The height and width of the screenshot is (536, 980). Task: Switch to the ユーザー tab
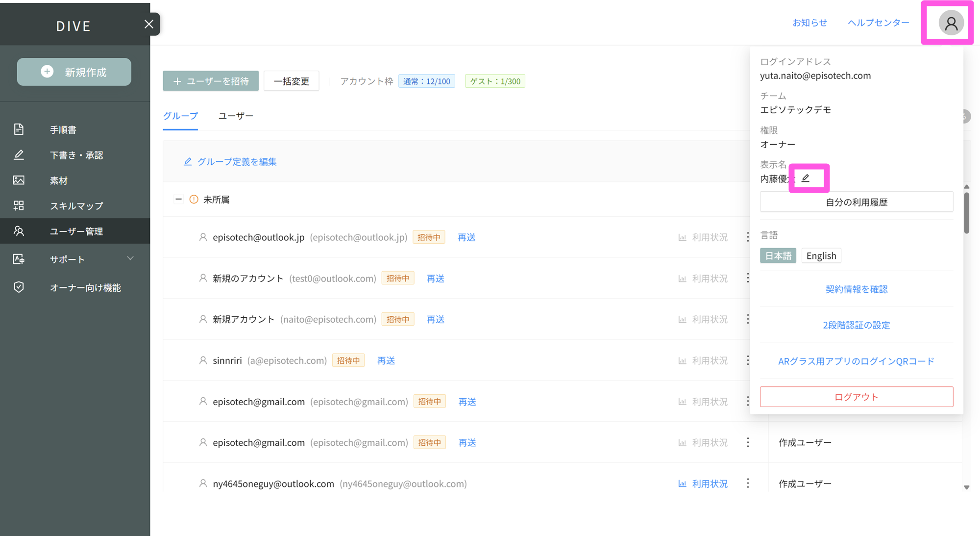[x=236, y=116]
